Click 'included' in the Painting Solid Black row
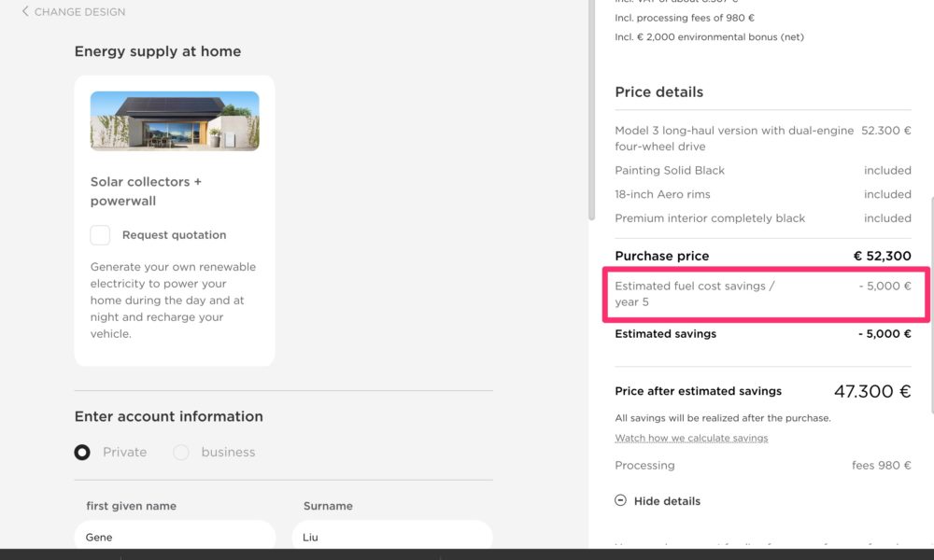This screenshot has height=560, width=934. (887, 170)
